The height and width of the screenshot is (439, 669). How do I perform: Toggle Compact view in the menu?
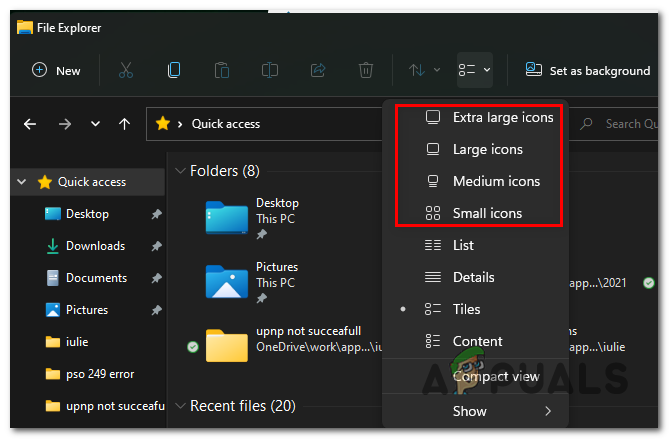click(x=495, y=377)
